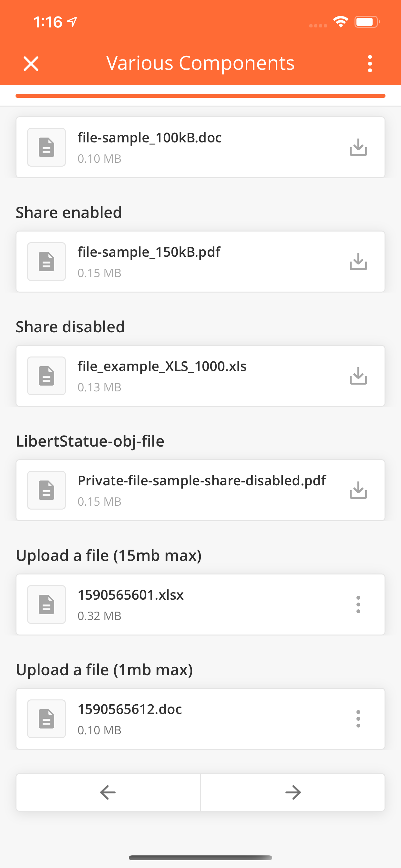Tap the battery indicator in status bar

pyautogui.click(x=367, y=22)
